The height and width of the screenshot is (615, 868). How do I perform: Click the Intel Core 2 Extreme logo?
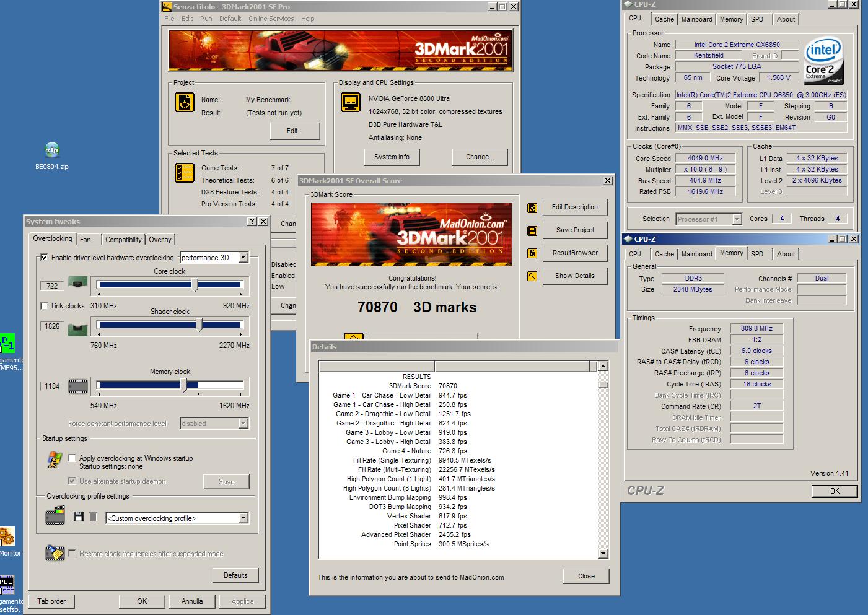click(x=823, y=61)
